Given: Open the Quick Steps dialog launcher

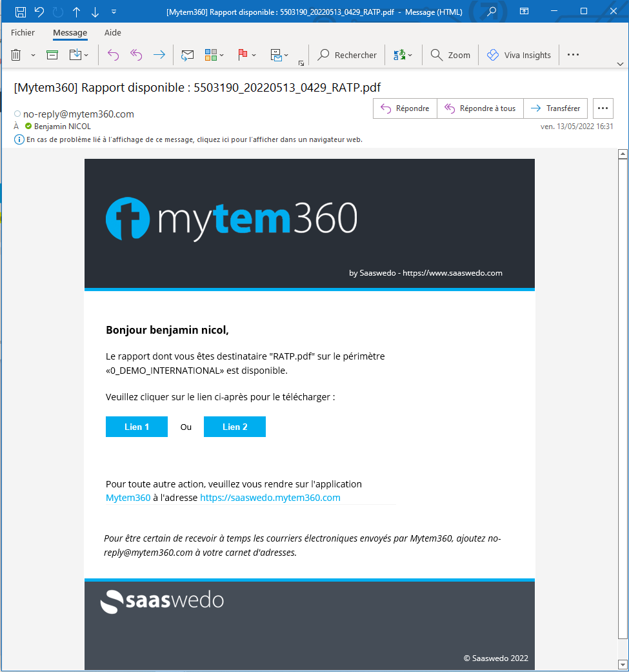Looking at the screenshot, I should 301,63.
